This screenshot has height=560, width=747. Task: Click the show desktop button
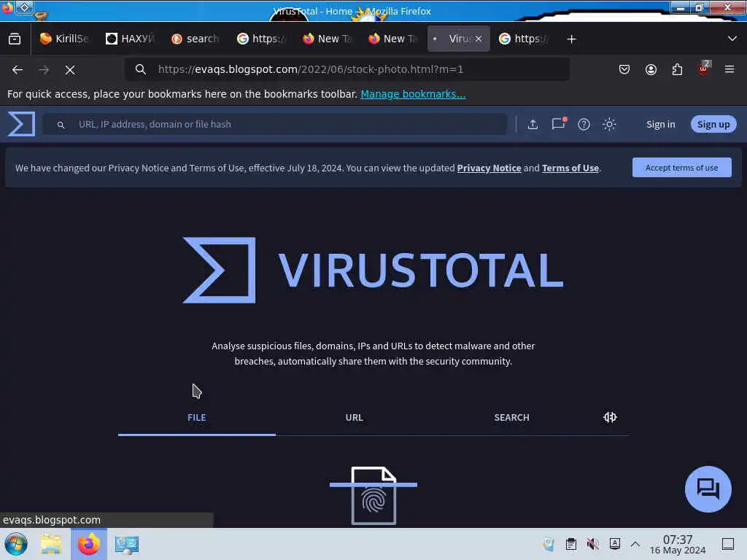[727, 544]
